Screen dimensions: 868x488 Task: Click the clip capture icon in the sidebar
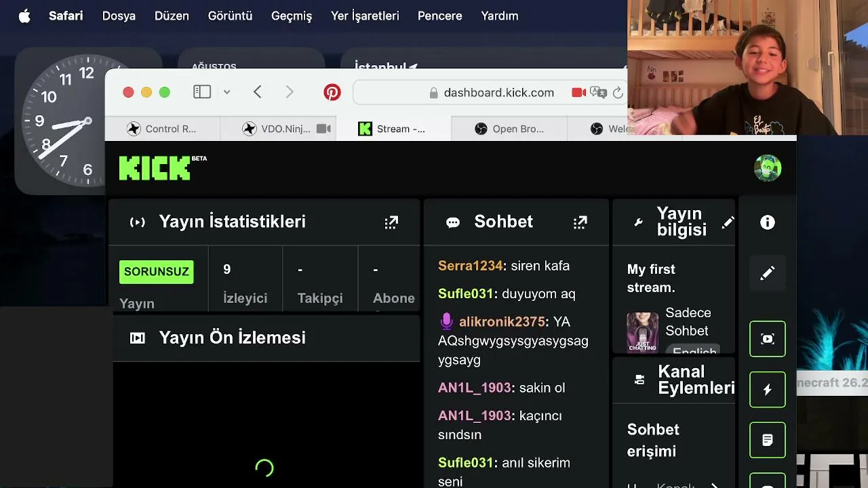pos(768,339)
